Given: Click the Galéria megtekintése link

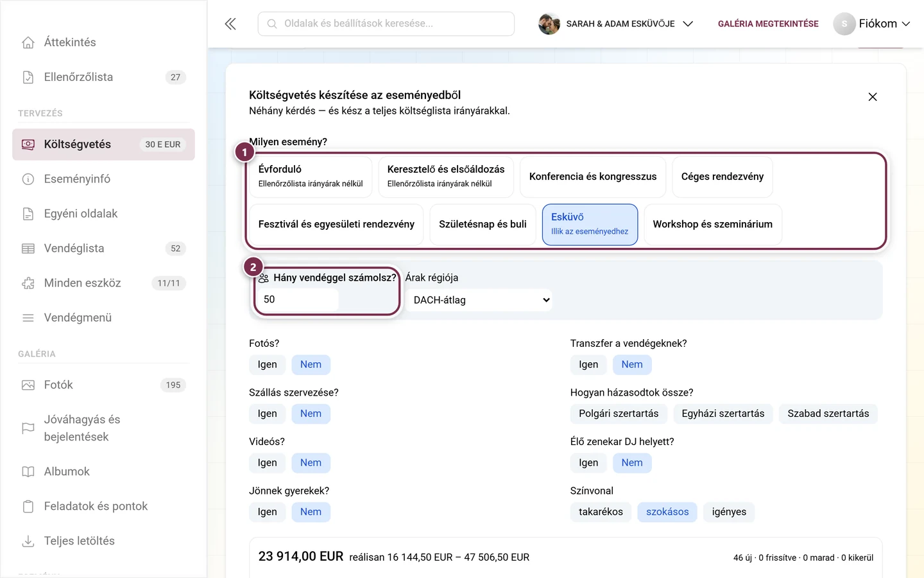Looking at the screenshot, I should coord(768,24).
